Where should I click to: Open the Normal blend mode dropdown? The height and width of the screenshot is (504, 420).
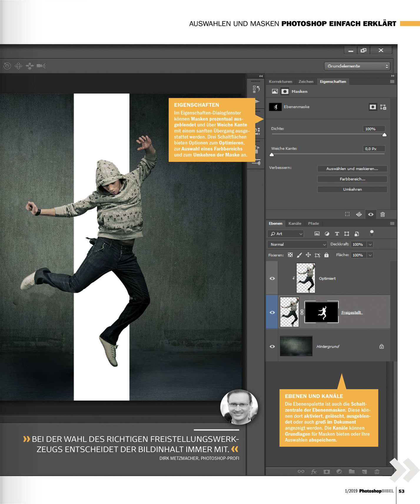click(297, 244)
